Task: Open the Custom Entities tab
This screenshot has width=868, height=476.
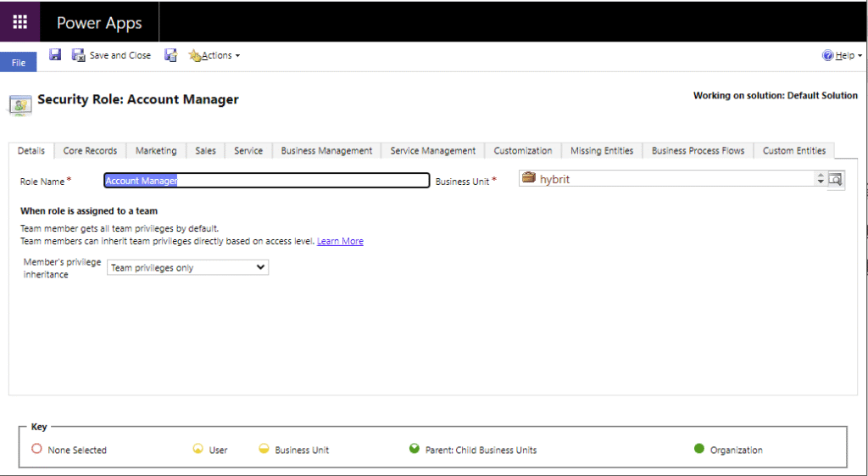Action: click(x=793, y=151)
